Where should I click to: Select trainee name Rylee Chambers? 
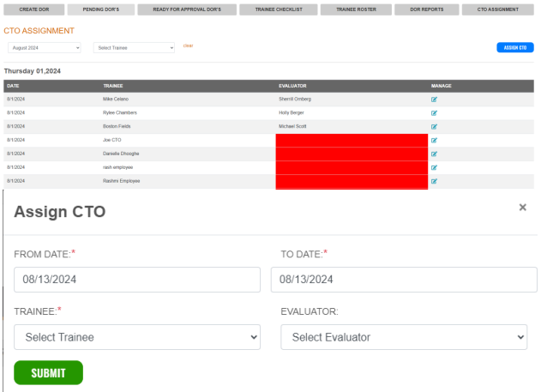point(120,113)
